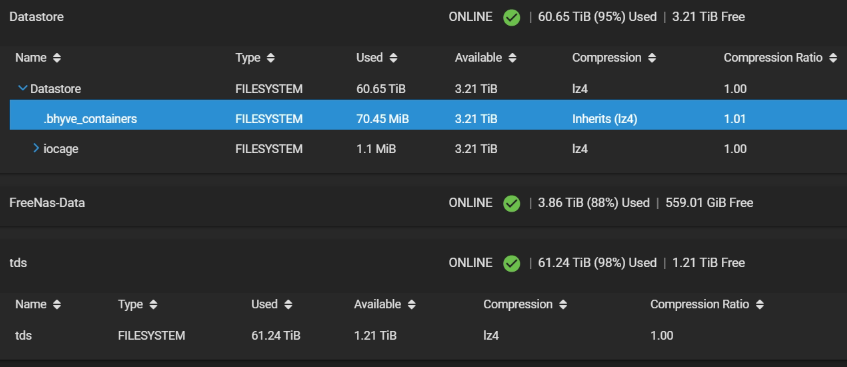Click the 1.01 compression ratio value
Image resolution: width=847 pixels, height=367 pixels.
735,119
